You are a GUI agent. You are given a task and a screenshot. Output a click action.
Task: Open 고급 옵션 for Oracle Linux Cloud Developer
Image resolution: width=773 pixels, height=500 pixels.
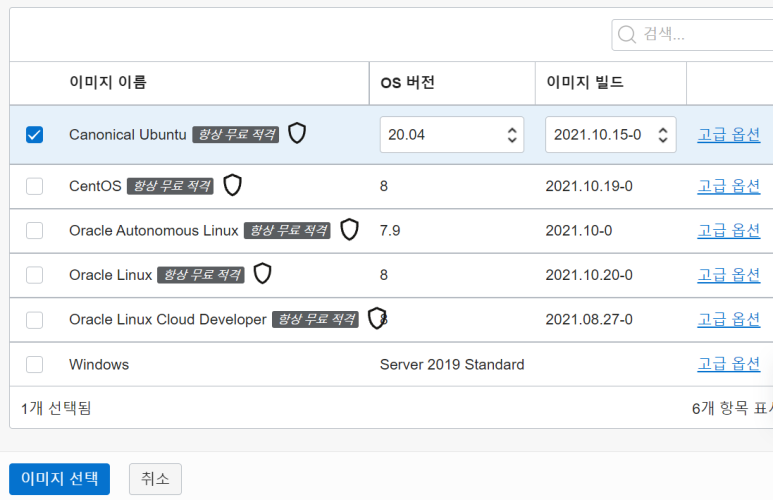[x=729, y=319]
